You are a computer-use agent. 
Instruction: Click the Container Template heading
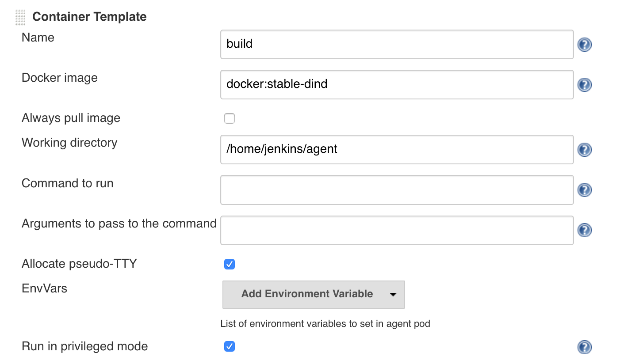pos(89,17)
